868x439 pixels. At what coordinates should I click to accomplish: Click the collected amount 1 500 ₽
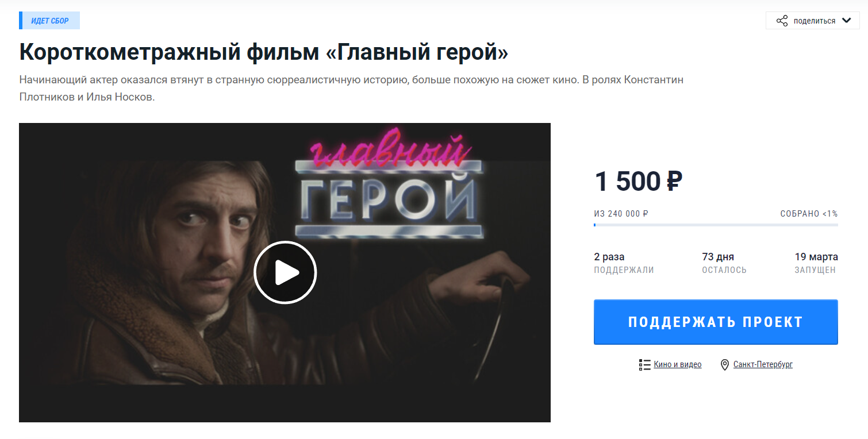coord(638,182)
